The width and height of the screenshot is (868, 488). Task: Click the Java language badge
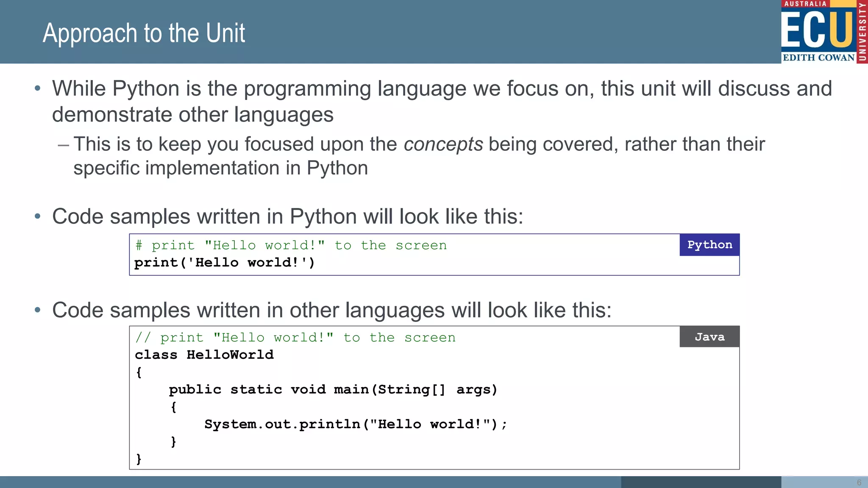pyautogui.click(x=709, y=337)
